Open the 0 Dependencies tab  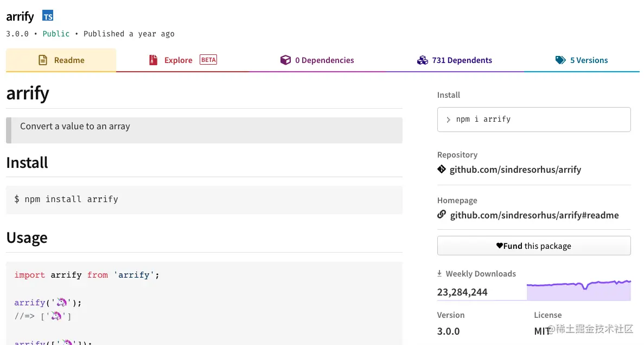(317, 60)
